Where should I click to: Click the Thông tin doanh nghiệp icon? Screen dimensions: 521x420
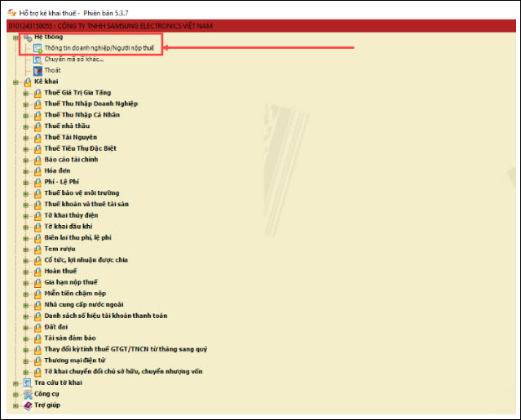point(37,48)
